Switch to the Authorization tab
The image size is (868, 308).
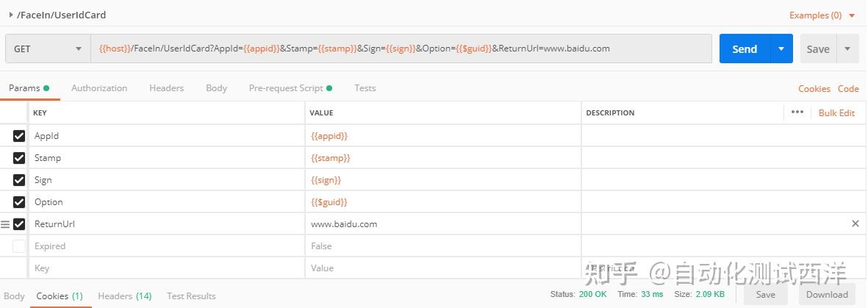click(99, 88)
